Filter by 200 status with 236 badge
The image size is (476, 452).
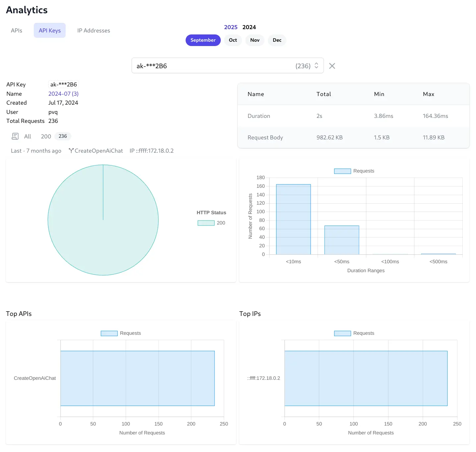click(55, 136)
